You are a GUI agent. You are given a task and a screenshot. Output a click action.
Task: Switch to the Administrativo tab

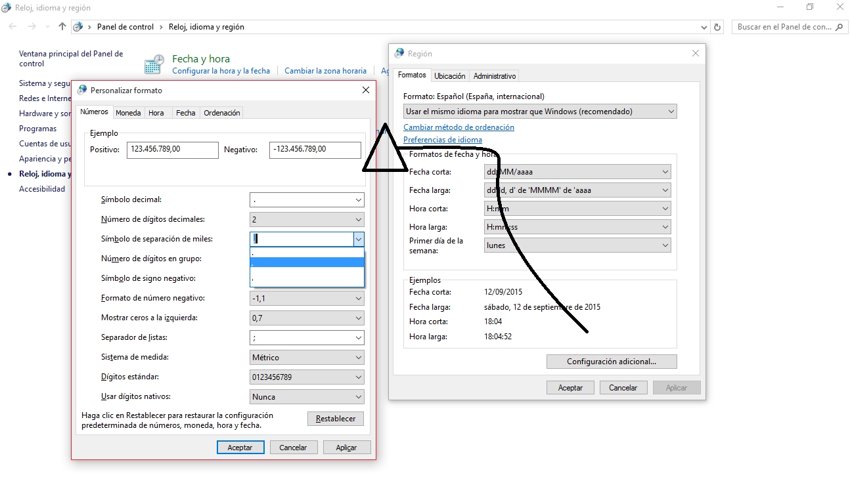[x=494, y=75]
